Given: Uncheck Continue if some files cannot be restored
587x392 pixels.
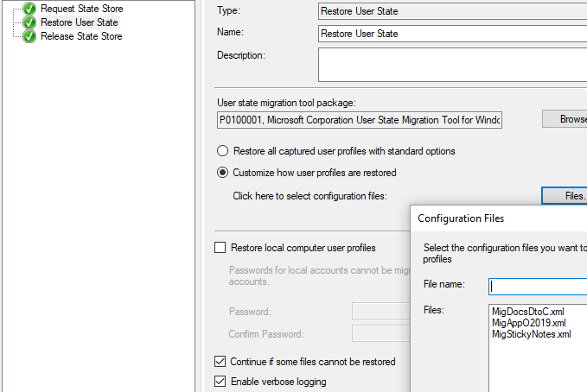Looking at the screenshot, I should [220, 362].
